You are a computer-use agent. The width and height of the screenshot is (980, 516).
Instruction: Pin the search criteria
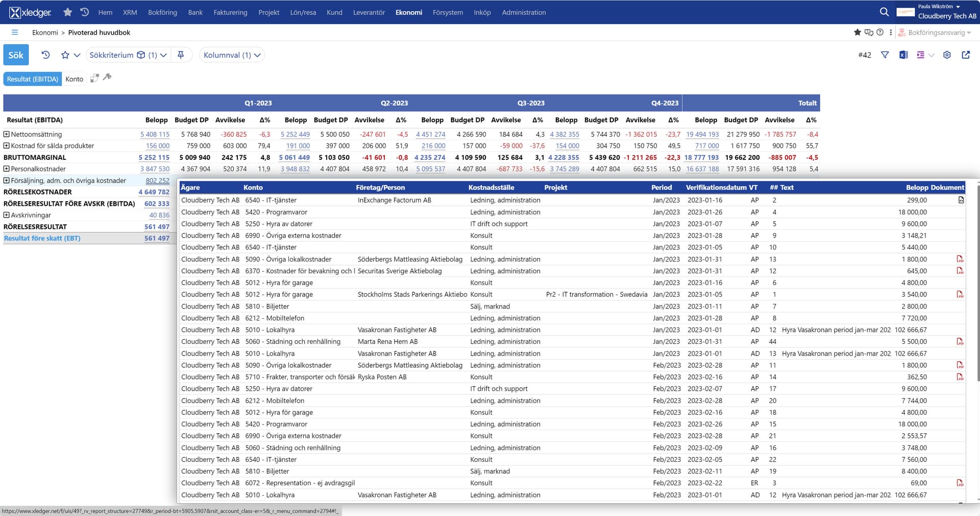[181, 55]
